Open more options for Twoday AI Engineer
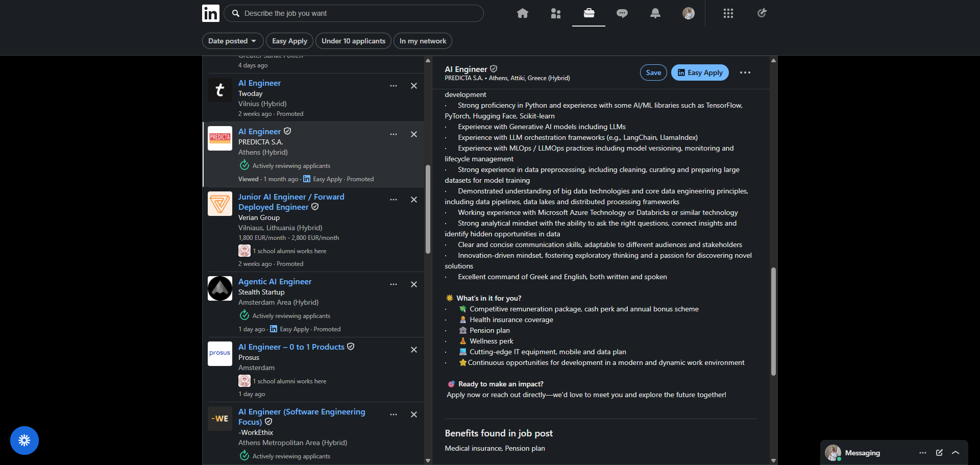 tap(394, 86)
